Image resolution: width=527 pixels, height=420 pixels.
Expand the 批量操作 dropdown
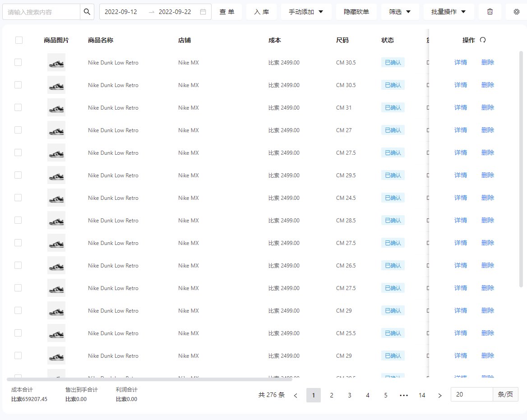click(x=448, y=12)
